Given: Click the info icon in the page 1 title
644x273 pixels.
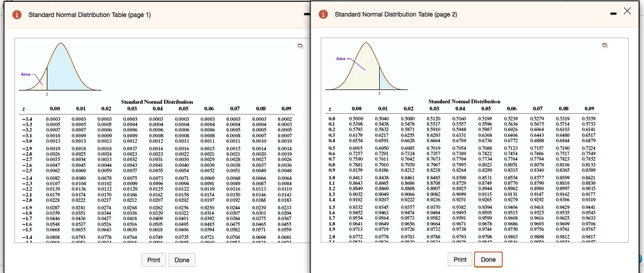Looking at the screenshot, I should pos(17,14).
